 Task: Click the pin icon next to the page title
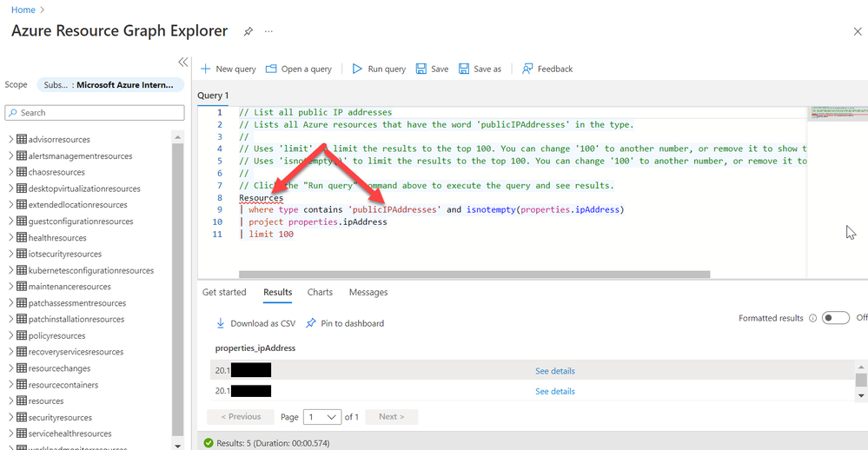(x=248, y=31)
